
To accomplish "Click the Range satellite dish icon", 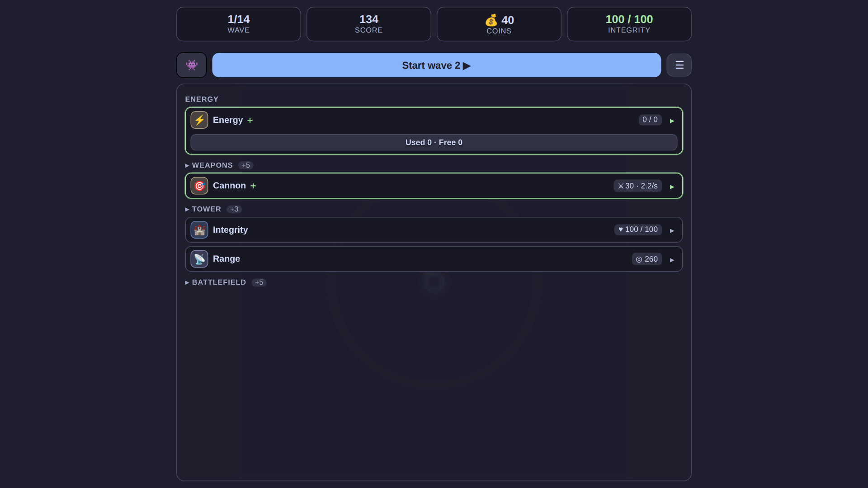I will coord(199,259).
